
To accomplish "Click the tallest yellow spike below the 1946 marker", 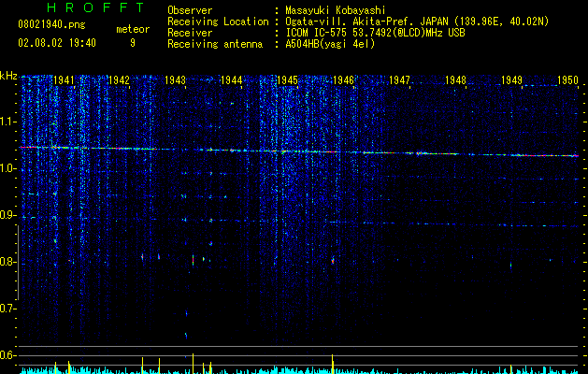I will pyautogui.click(x=332, y=364).
